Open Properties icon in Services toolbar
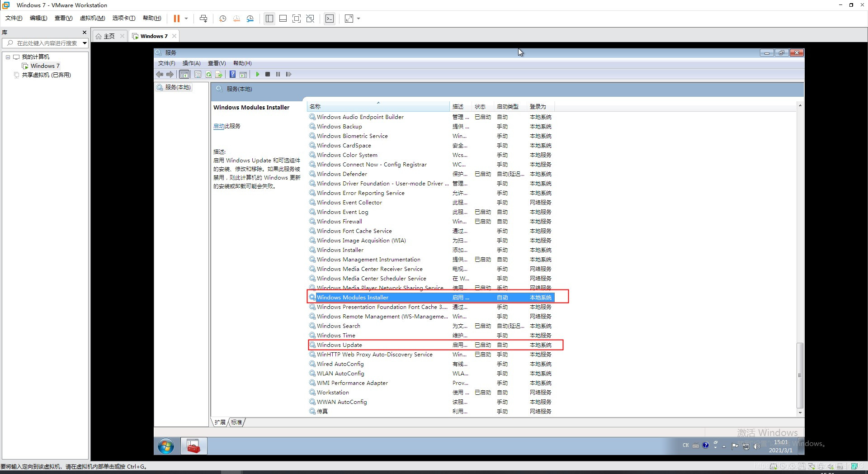The image size is (868, 474). pyautogui.click(x=198, y=74)
